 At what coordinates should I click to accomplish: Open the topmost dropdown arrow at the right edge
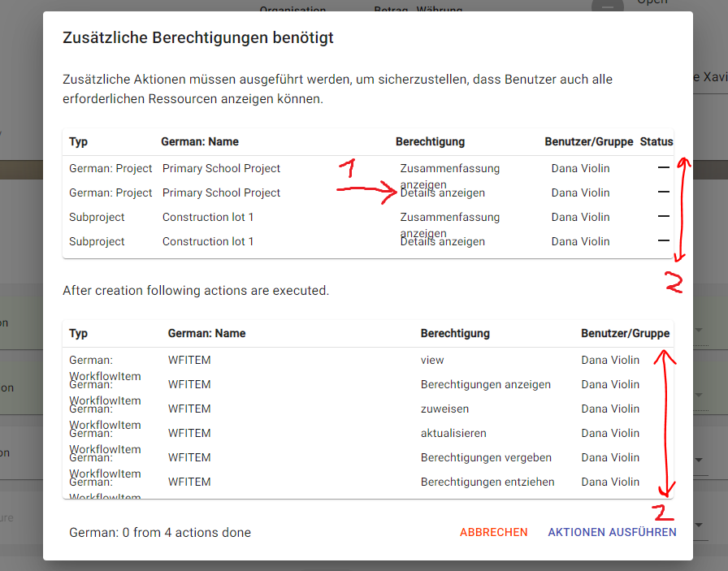pyautogui.click(x=699, y=331)
